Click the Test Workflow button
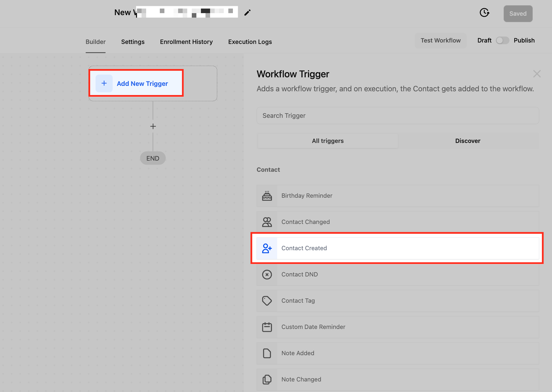Viewport: 552px width, 392px height. point(440,41)
